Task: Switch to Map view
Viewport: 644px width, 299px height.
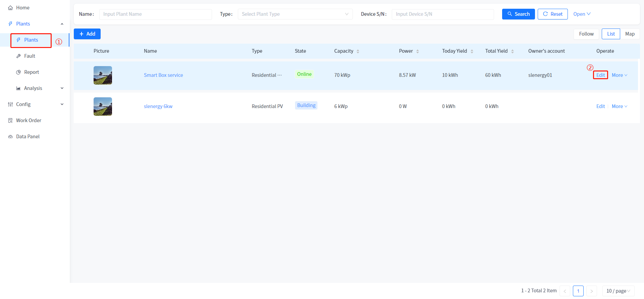Action: [x=630, y=34]
